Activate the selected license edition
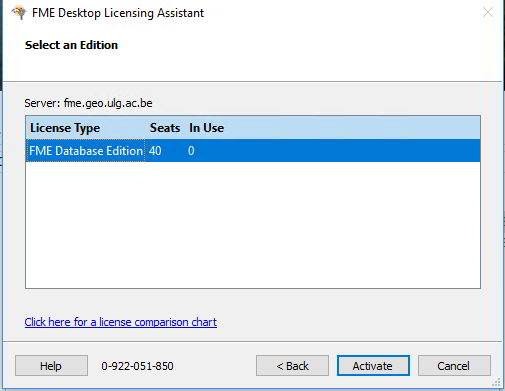 (373, 366)
